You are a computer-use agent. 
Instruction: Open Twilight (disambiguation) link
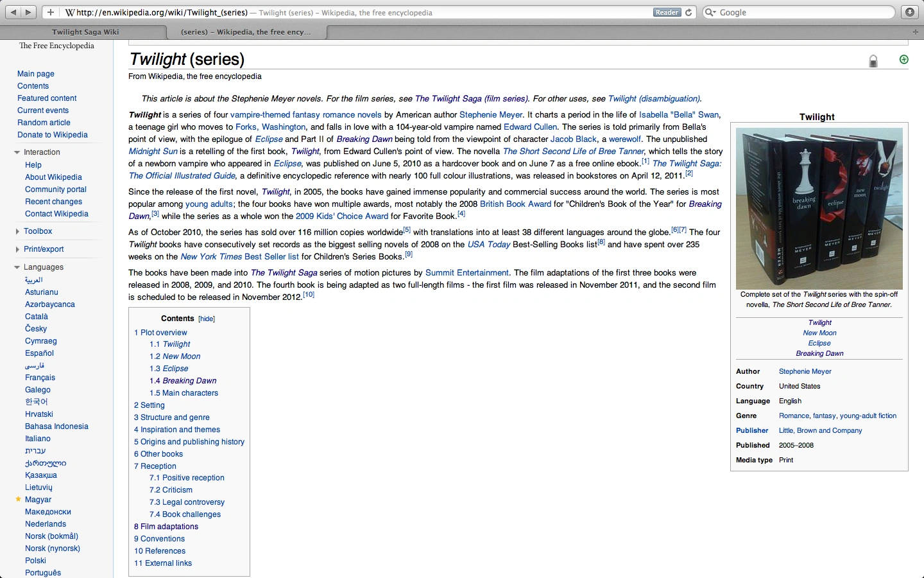click(654, 99)
